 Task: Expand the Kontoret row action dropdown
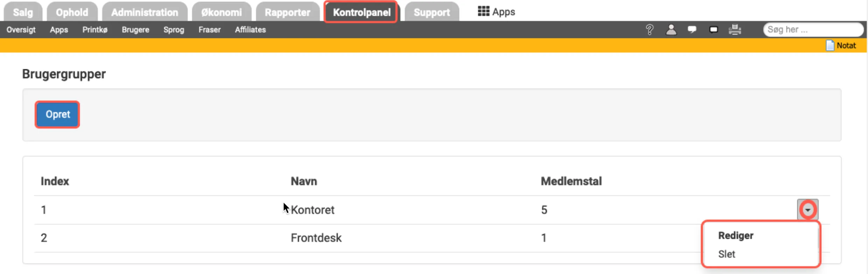point(808,210)
